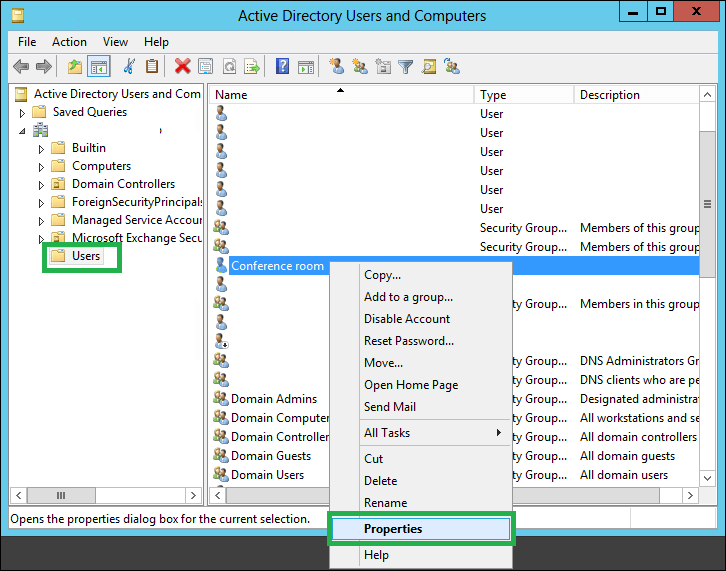Screen dimensions: 726x571
Task: Expand the Microsoft Exchange Security node
Action: [41, 239]
